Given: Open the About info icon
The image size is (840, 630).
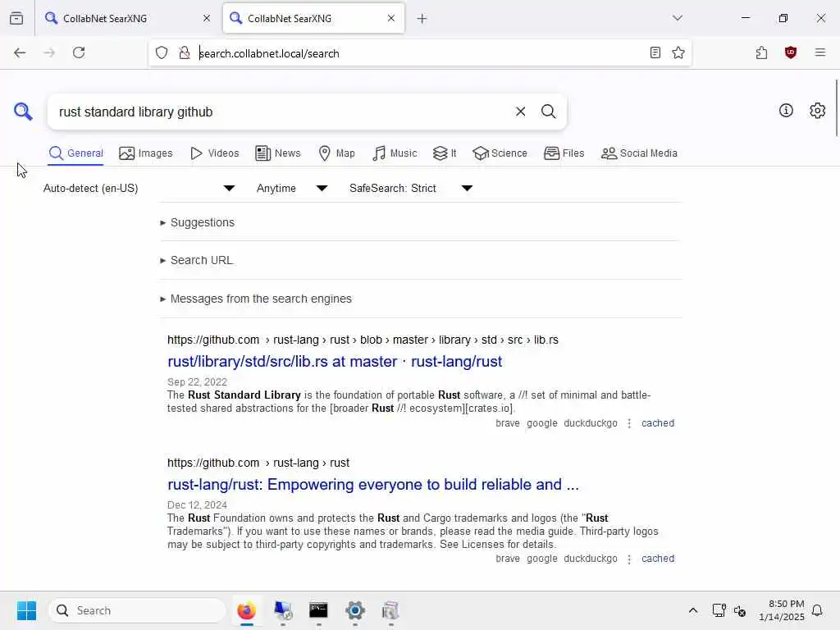Looking at the screenshot, I should 786,111.
